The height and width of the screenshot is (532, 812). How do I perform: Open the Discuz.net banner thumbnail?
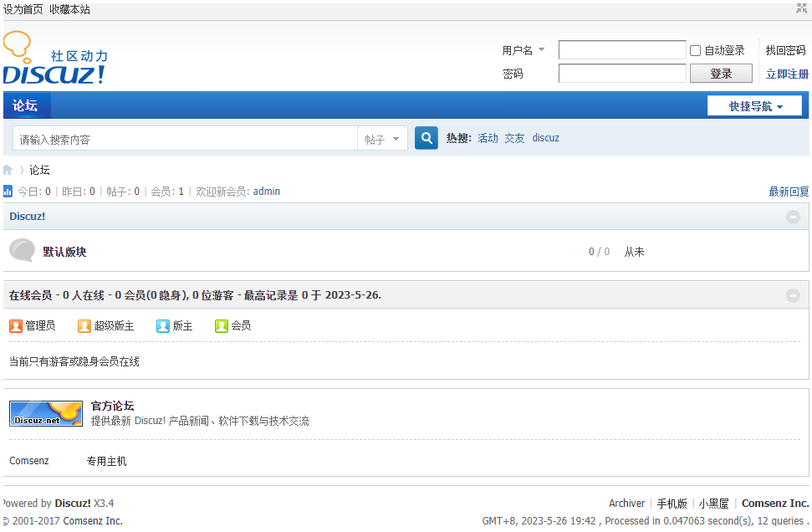click(46, 413)
